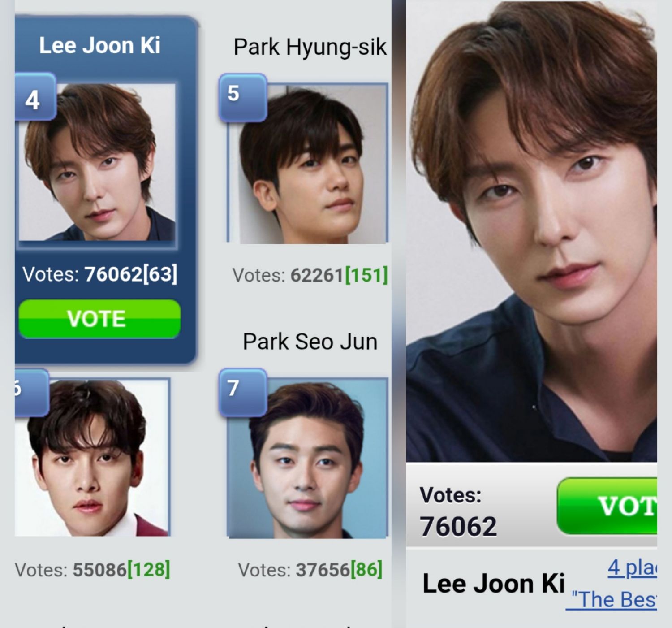
Task: Open Park Seo Jun's thumbnail photo
Action: pos(308,458)
